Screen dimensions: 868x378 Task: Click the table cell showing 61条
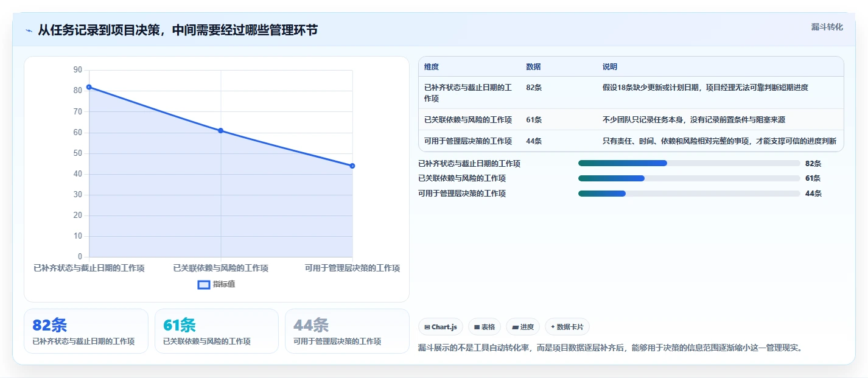click(x=534, y=120)
